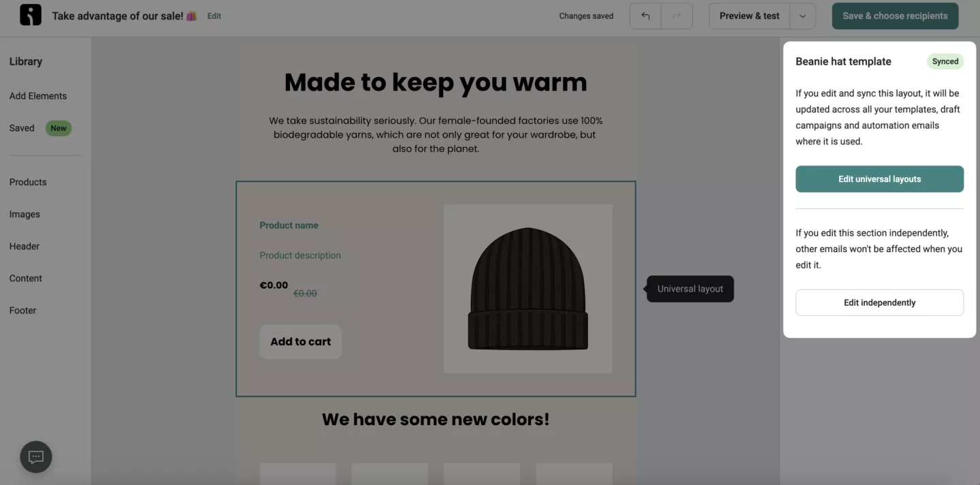Select Content in the sidebar
Viewport: 980px width, 485px height.
pos(26,279)
